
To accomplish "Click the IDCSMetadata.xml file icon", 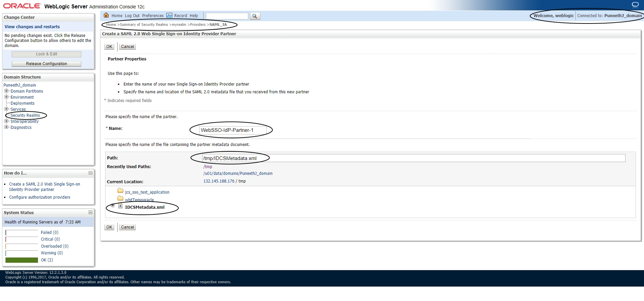I will 120,206.
